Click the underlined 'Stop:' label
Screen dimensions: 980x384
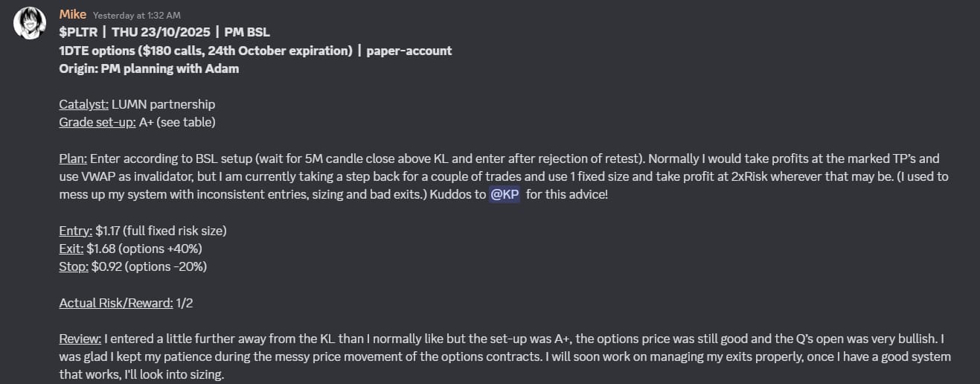click(74, 266)
